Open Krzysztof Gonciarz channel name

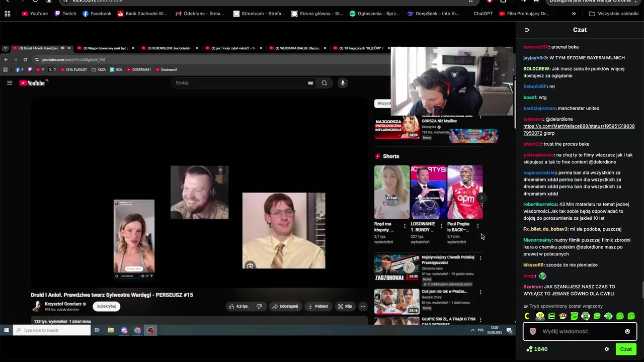coord(63,304)
